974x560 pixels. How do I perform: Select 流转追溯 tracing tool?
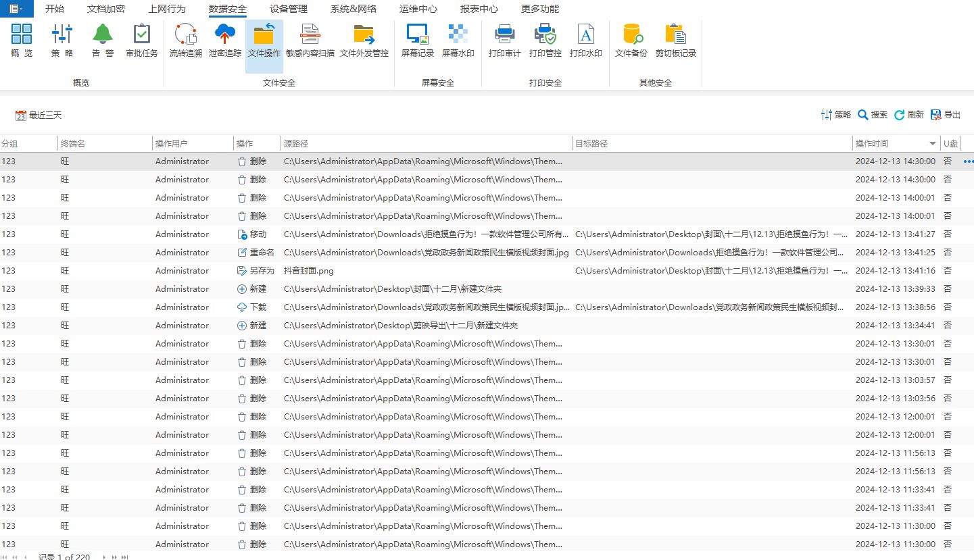pyautogui.click(x=185, y=41)
